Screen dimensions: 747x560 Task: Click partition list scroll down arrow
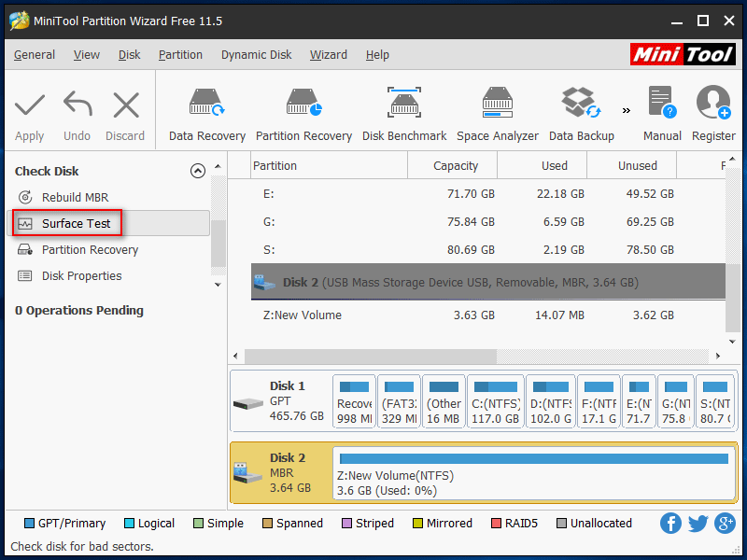732,341
